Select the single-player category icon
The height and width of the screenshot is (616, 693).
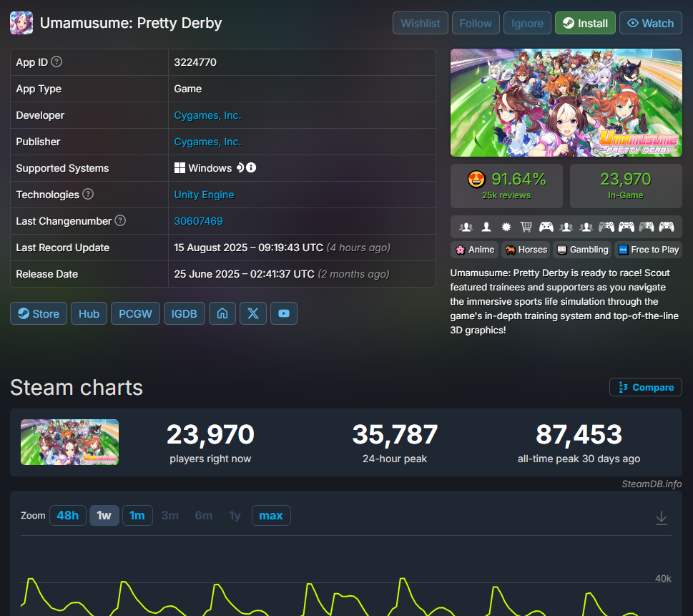(x=486, y=227)
